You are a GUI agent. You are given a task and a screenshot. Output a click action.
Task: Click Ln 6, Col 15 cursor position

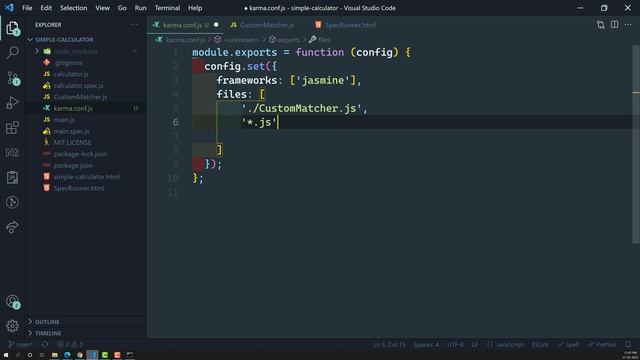[389, 344]
